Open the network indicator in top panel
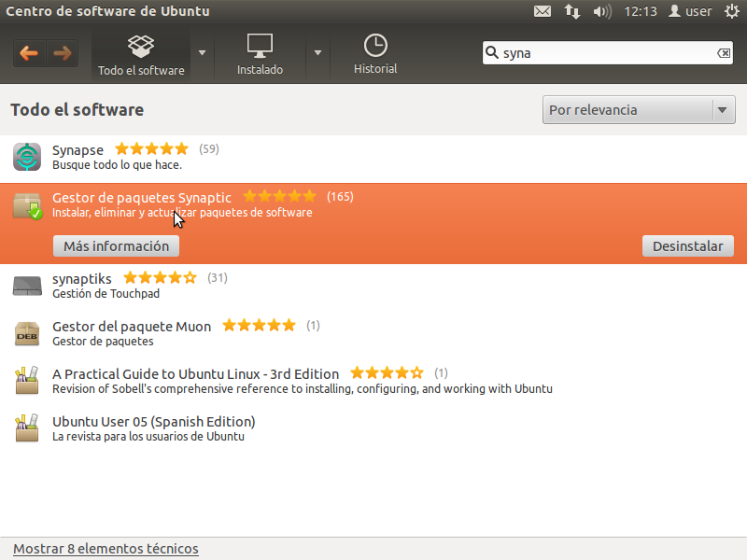747x560 pixels. (572, 11)
